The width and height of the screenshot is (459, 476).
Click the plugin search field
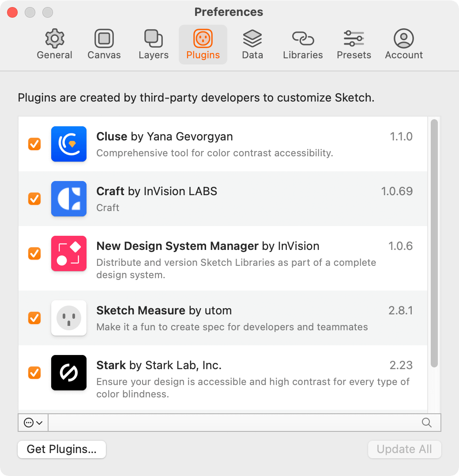coord(238,423)
